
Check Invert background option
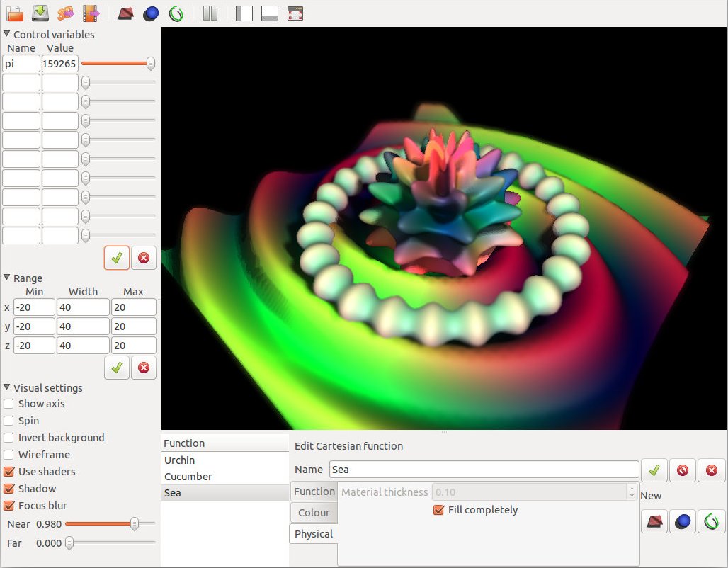tap(8, 438)
